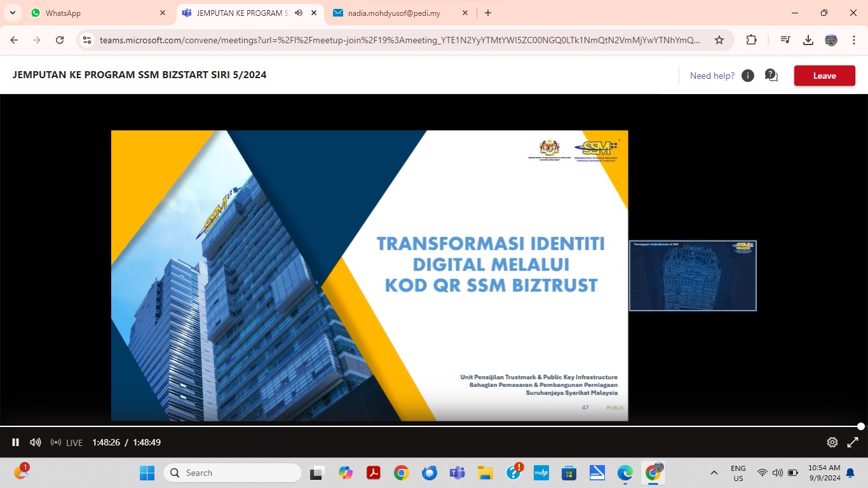
Task: Open the player settings gear
Action: (x=832, y=442)
